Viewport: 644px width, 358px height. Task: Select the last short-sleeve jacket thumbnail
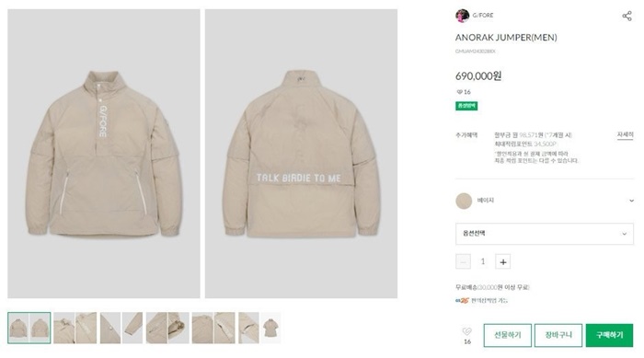(x=270, y=328)
